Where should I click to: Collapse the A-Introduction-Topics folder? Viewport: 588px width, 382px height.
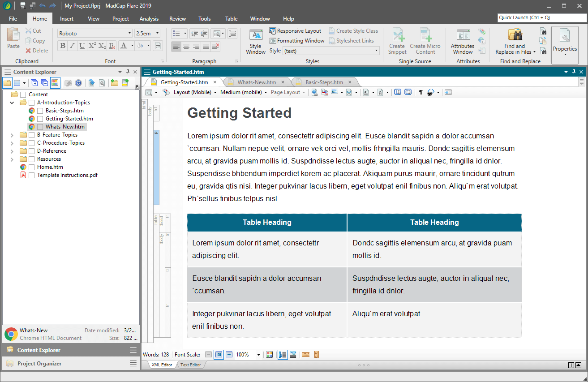[12, 103]
